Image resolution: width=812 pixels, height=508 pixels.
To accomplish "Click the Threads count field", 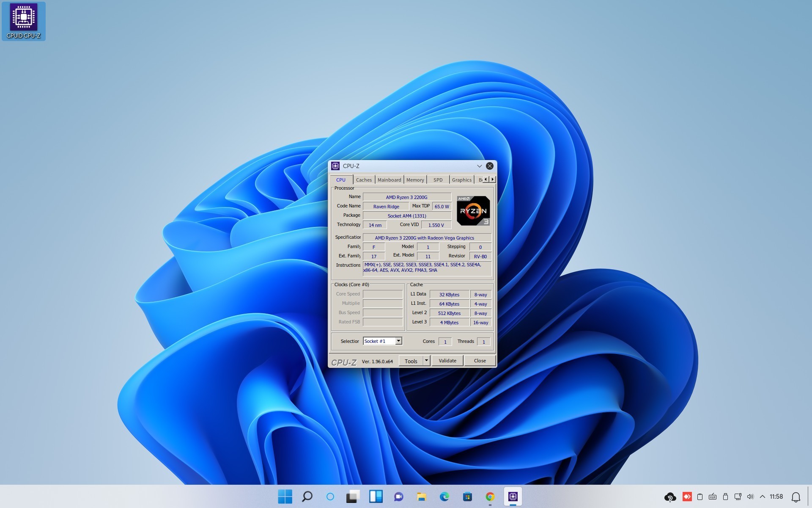I will point(484,342).
